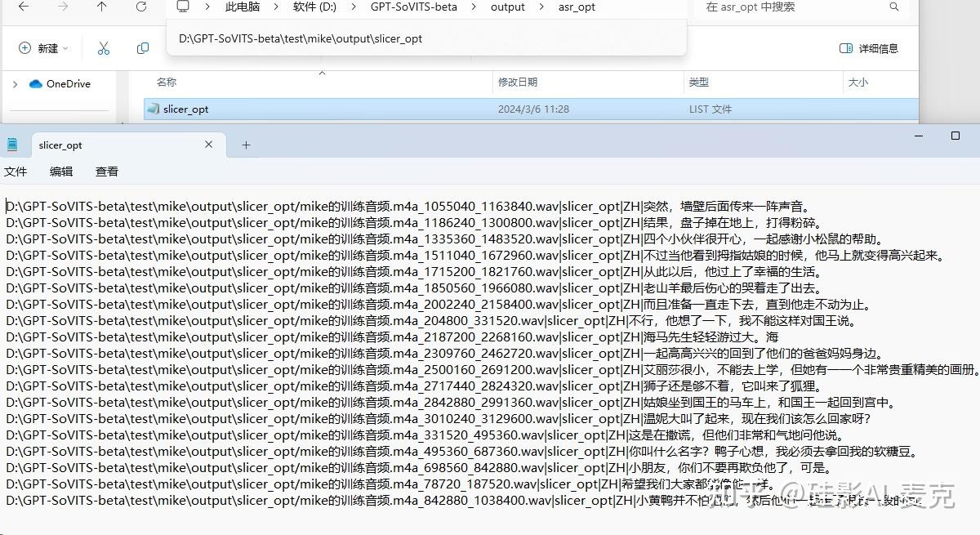The width and height of the screenshot is (980, 535).
Task: Click the Notepad icon in the title bar
Action: click(x=12, y=144)
